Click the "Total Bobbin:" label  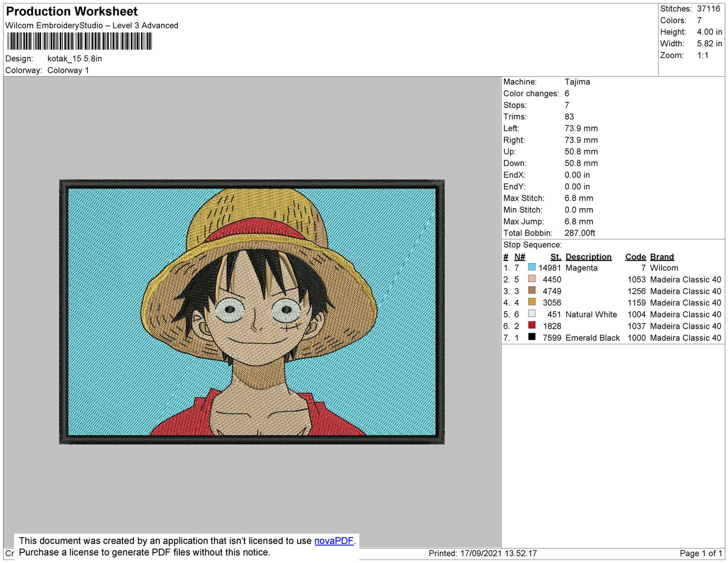[x=528, y=233]
